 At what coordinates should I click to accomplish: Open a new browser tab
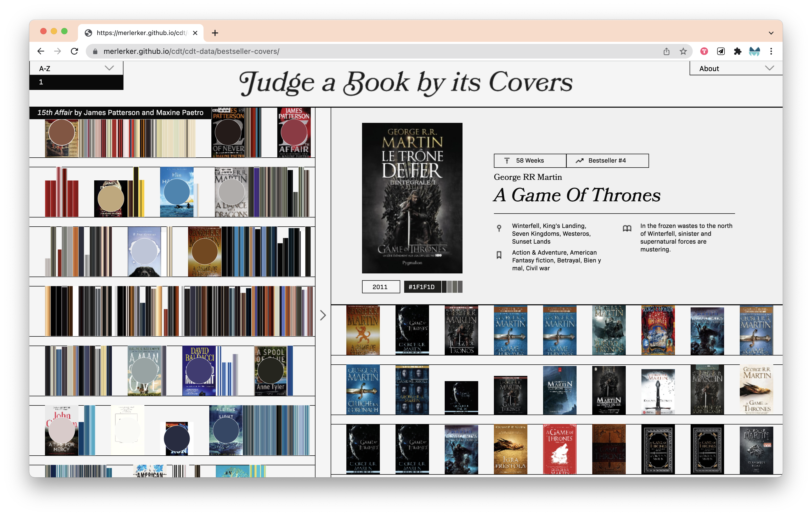pos(215,33)
